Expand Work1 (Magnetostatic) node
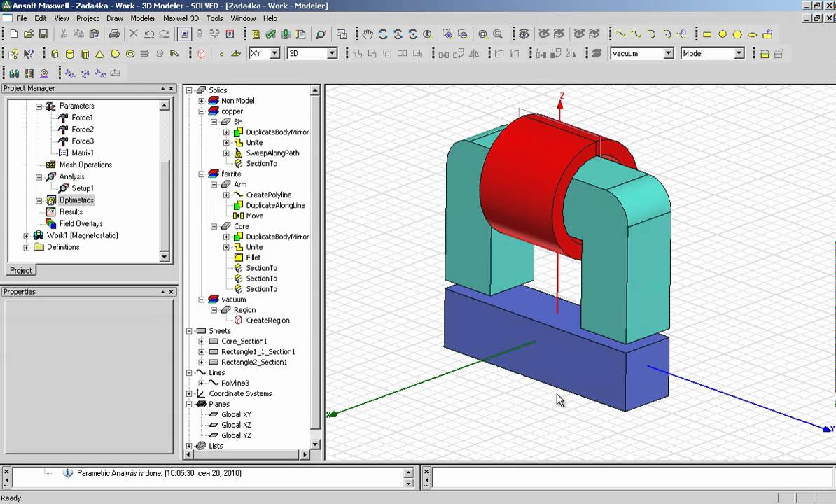The height and width of the screenshot is (504, 836). (x=26, y=236)
